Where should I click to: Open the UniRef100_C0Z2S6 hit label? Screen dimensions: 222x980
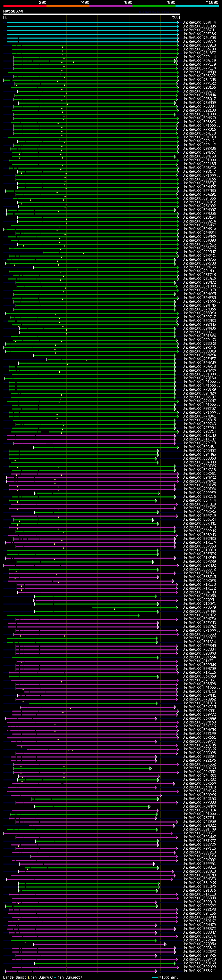coord(199,34)
